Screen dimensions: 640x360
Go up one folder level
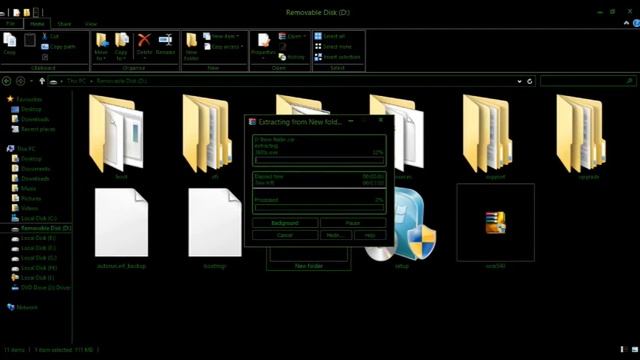click(42, 81)
